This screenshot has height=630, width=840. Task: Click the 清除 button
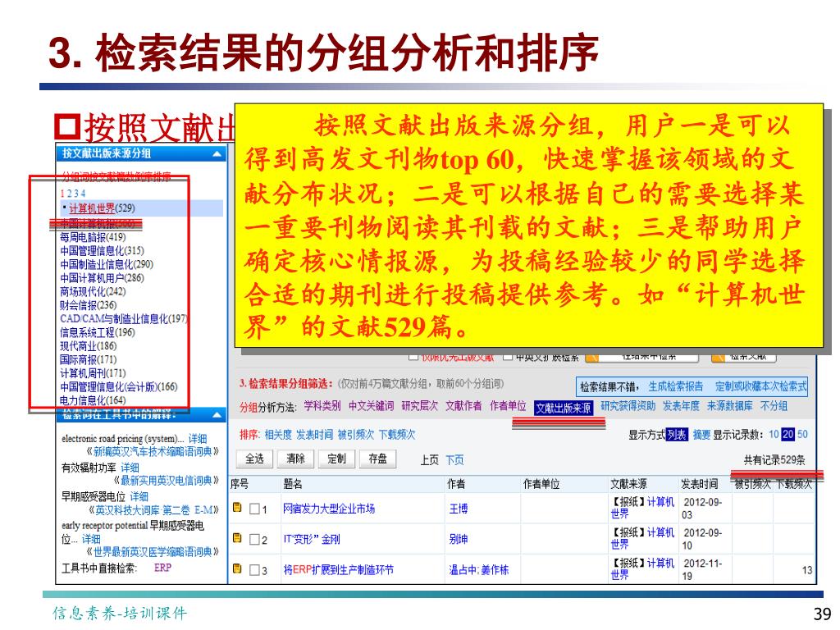tap(295, 459)
